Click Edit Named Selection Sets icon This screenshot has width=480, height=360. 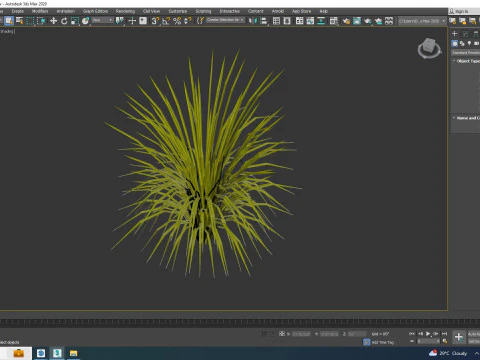point(200,21)
